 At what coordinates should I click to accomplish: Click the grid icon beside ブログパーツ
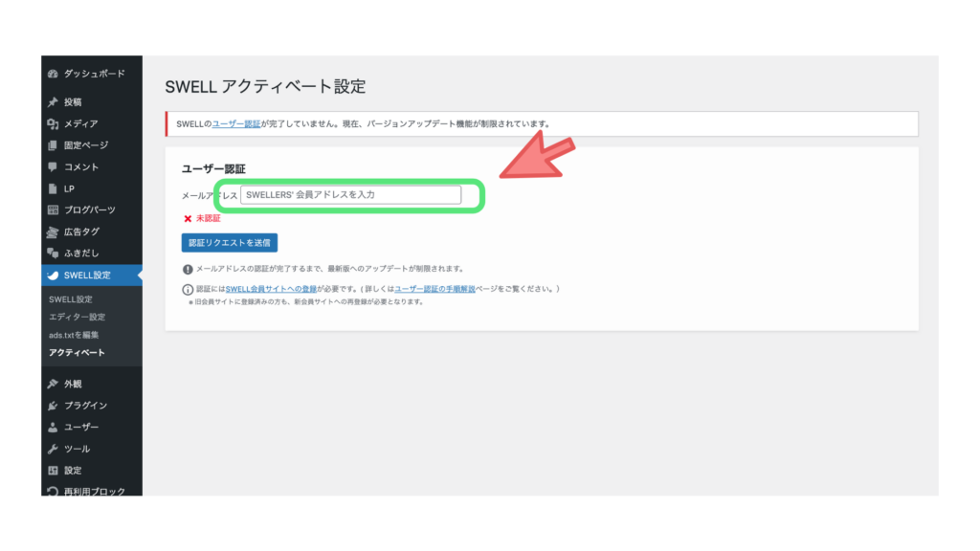53,209
